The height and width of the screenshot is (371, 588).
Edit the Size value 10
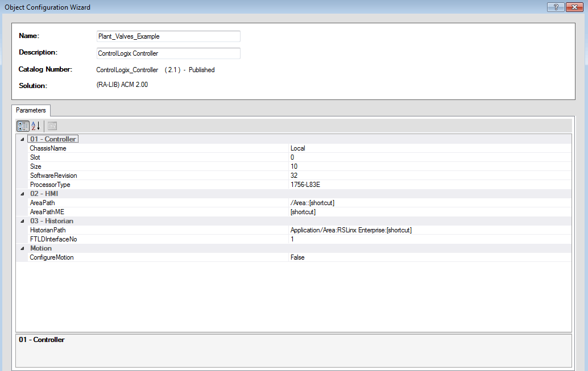430,166
